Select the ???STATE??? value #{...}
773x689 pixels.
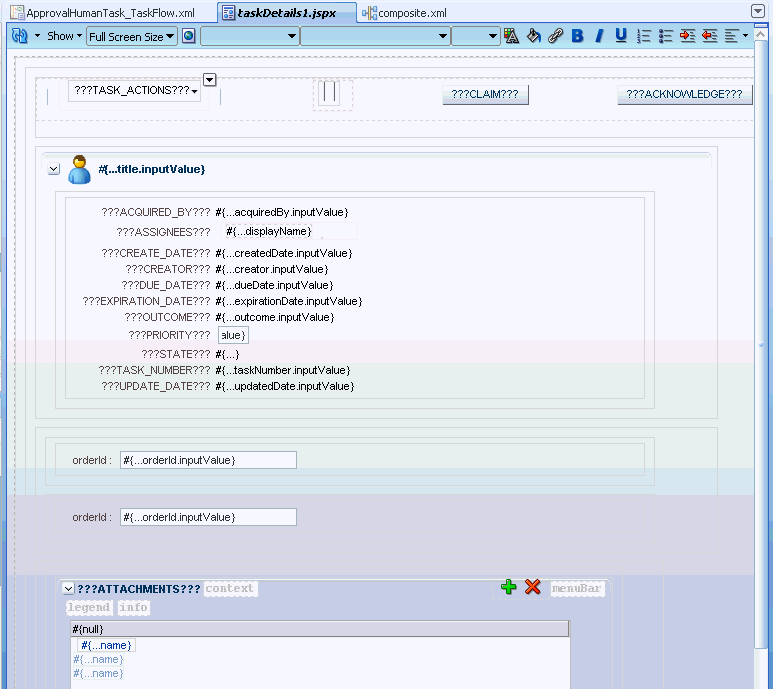click(x=227, y=354)
